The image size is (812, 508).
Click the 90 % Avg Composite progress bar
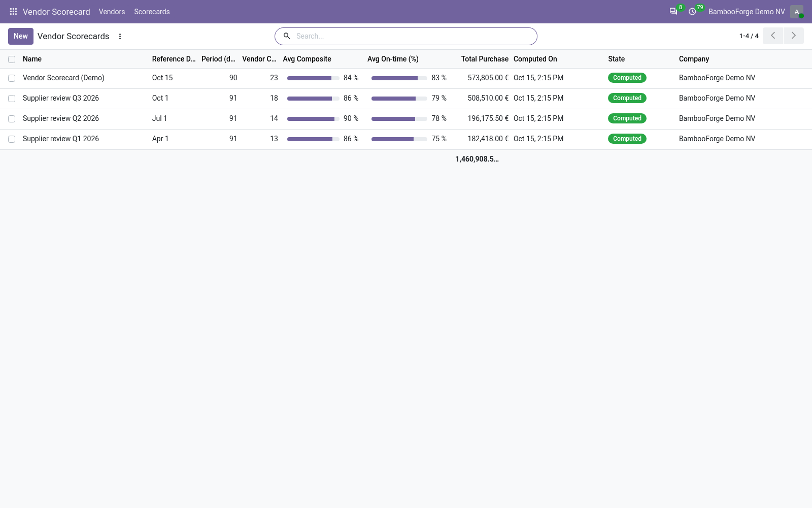[x=313, y=119]
